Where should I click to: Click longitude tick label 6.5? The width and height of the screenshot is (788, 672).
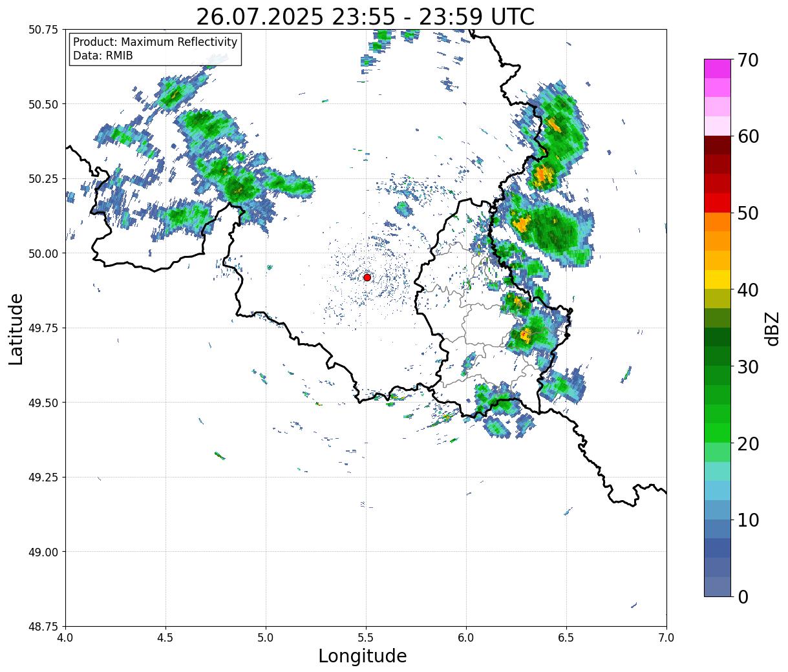point(566,637)
